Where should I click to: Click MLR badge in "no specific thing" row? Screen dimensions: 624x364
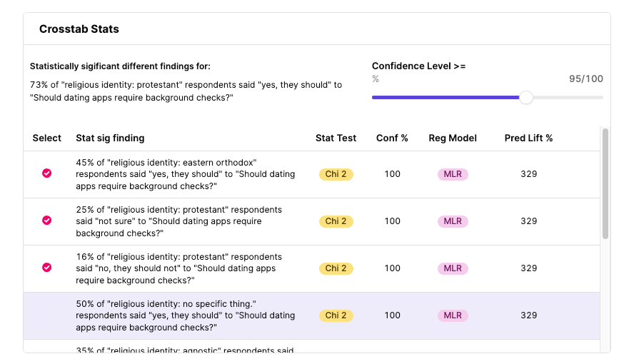(x=453, y=315)
